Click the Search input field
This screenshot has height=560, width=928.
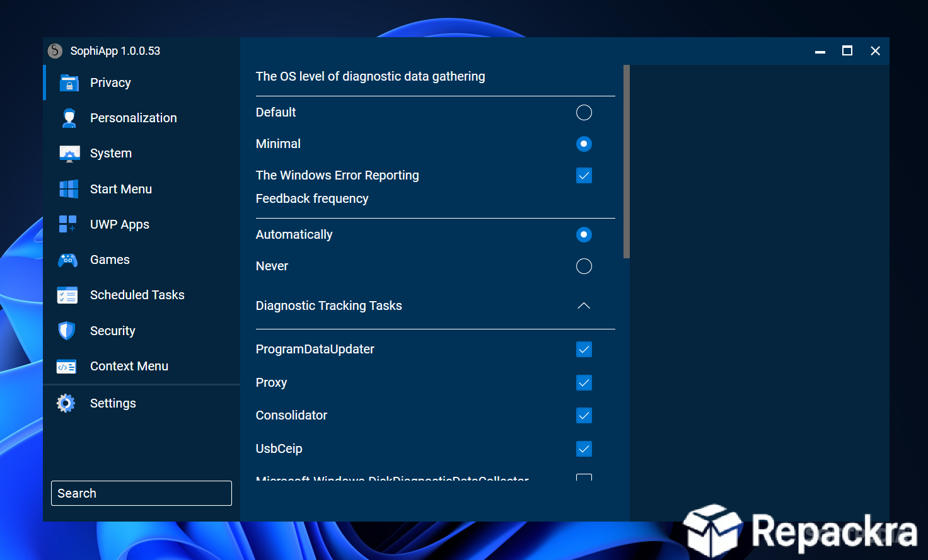(x=141, y=493)
